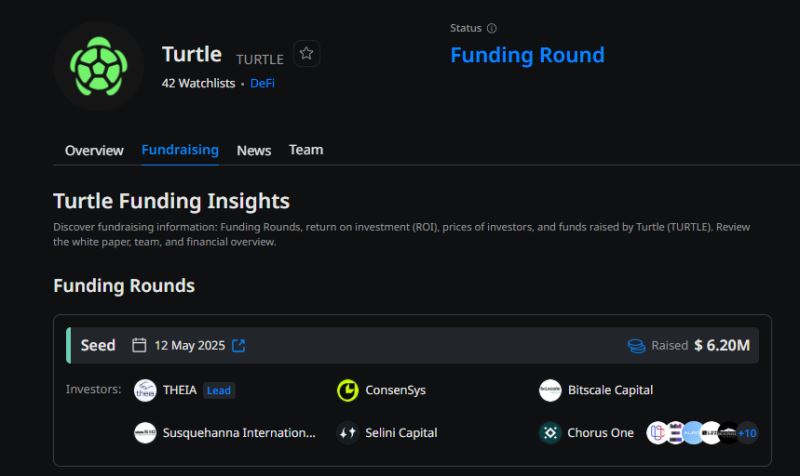This screenshot has width=800, height=476.
Task: Expand the +10 more investors badge
Action: pyautogui.click(x=747, y=433)
